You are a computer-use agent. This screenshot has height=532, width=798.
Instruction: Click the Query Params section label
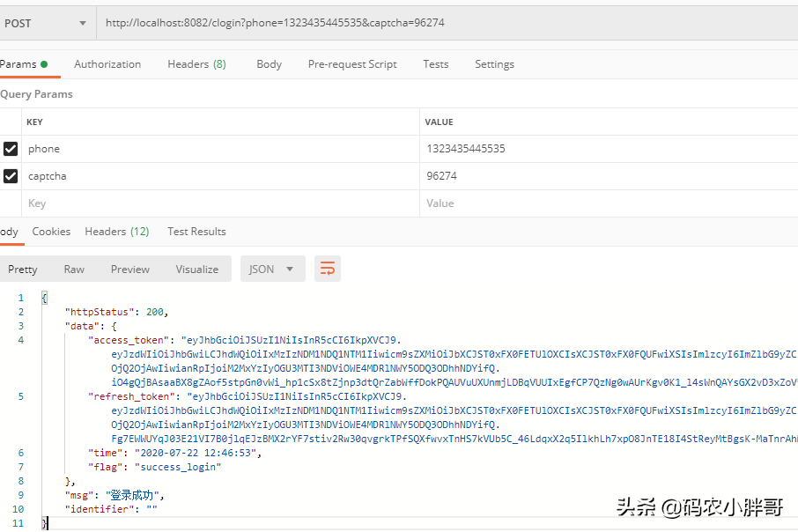[x=37, y=94]
